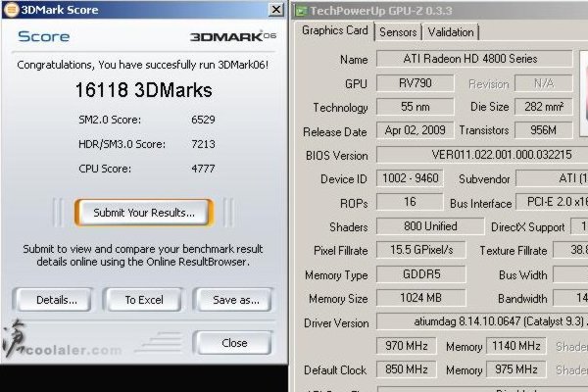Click the DirectX Support label
The image size is (588, 392).
coord(527,227)
